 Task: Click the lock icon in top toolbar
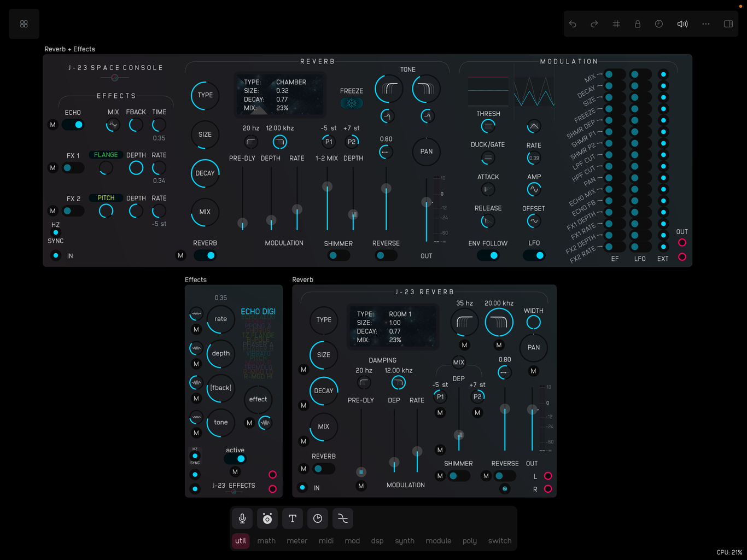click(638, 24)
